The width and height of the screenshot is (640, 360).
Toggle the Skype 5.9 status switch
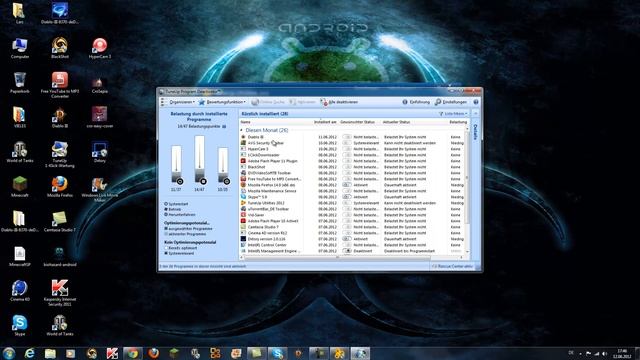coord(347,197)
